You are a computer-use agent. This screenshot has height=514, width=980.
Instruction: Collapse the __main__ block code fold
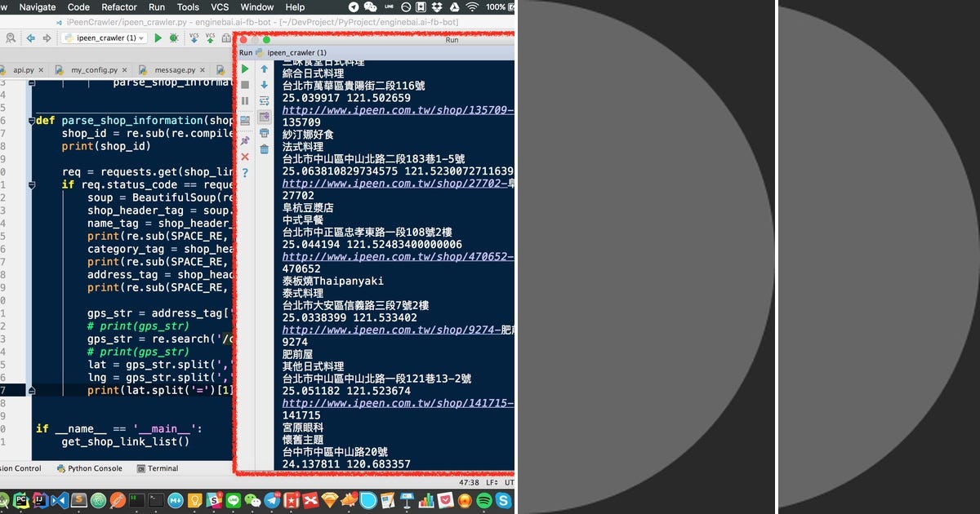coord(31,428)
